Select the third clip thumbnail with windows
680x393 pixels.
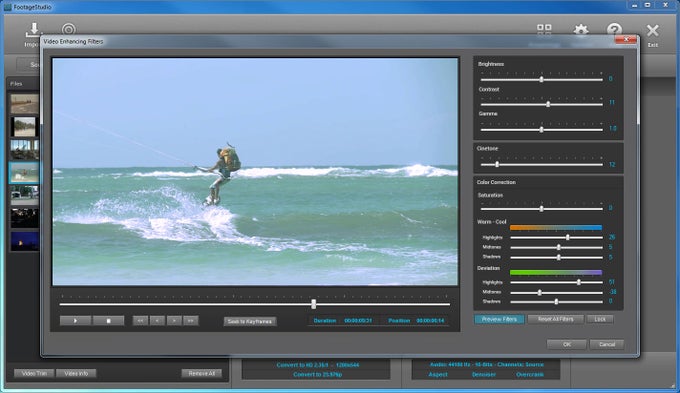pos(24,150)
